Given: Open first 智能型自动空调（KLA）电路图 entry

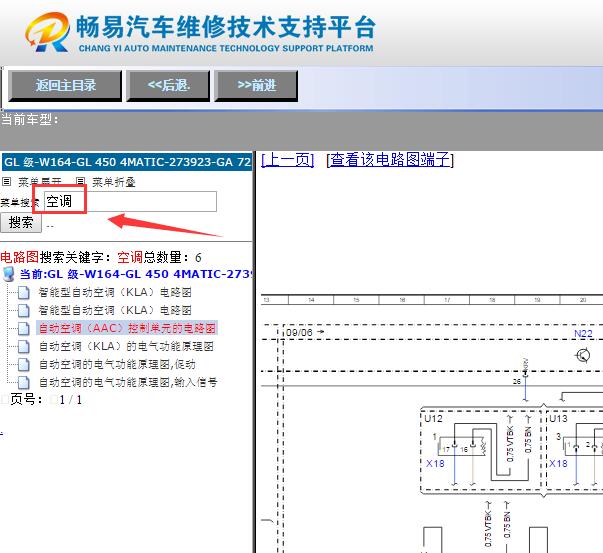Looking at the screenshot, I should tap(115, 292).
